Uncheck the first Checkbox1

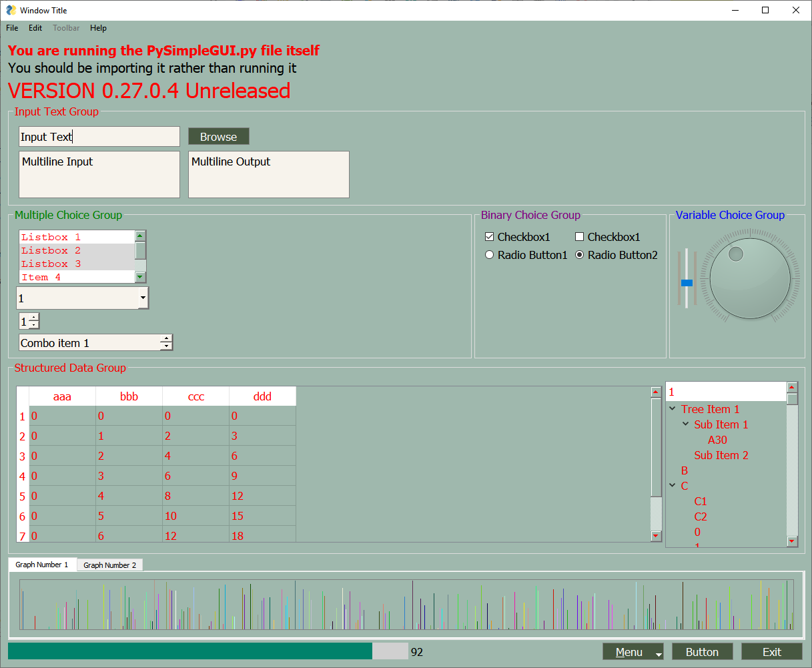[489, 236]
